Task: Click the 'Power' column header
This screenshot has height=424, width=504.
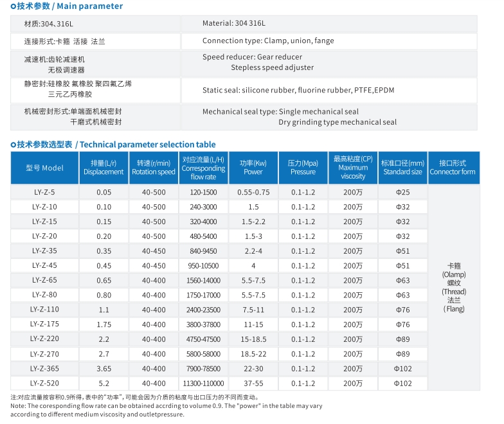Action: (x=253, y=168)
